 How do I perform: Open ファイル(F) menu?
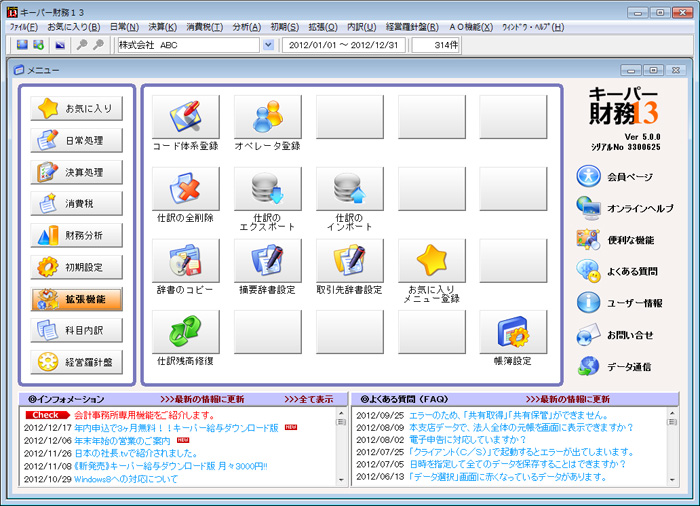click(x=24, y=27)
